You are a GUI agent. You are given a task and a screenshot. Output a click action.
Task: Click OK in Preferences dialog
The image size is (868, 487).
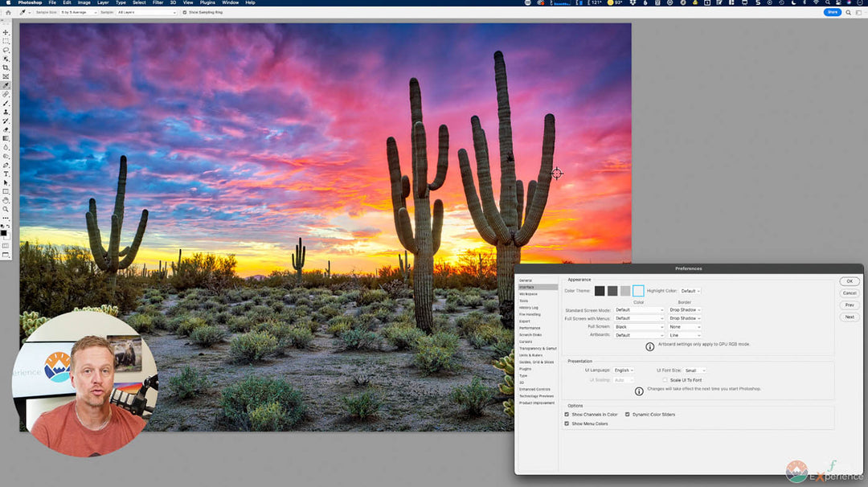pos(850,281)
